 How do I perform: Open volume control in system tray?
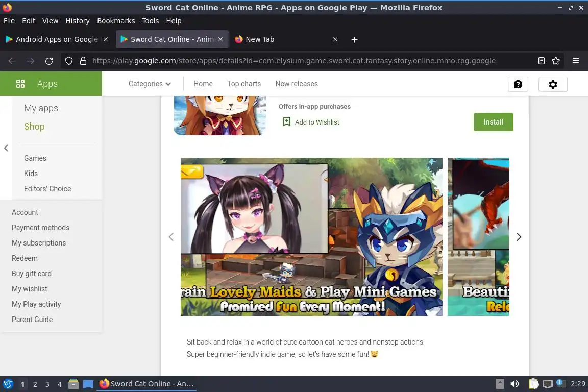click(x=514, y=384)
